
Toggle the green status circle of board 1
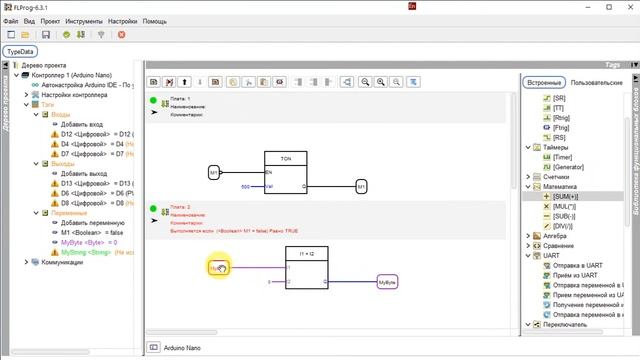[153, 100]
